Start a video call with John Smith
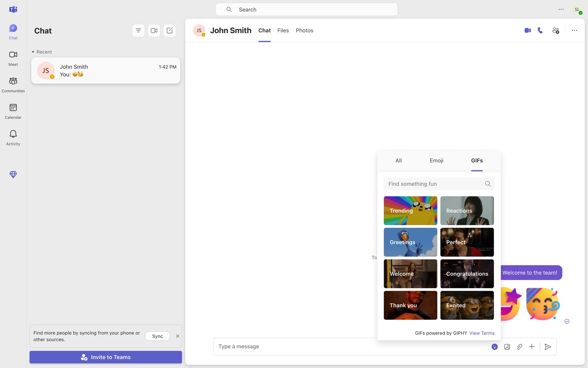Screen dimensions: 588x368 pos(527,30)
